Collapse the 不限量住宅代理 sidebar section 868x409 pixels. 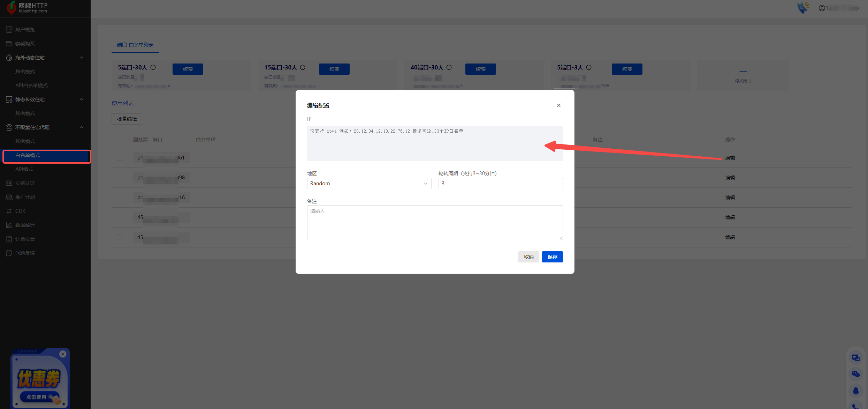point(82,127)
